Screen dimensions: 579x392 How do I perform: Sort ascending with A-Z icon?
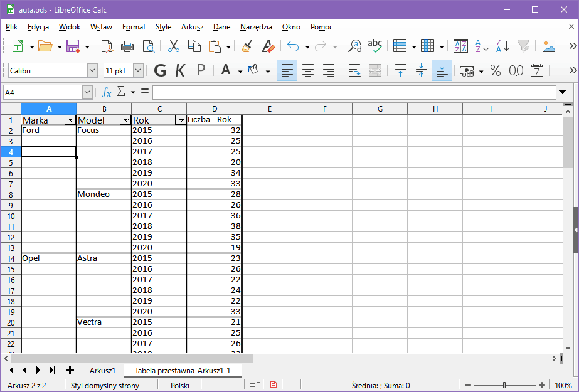482,46
